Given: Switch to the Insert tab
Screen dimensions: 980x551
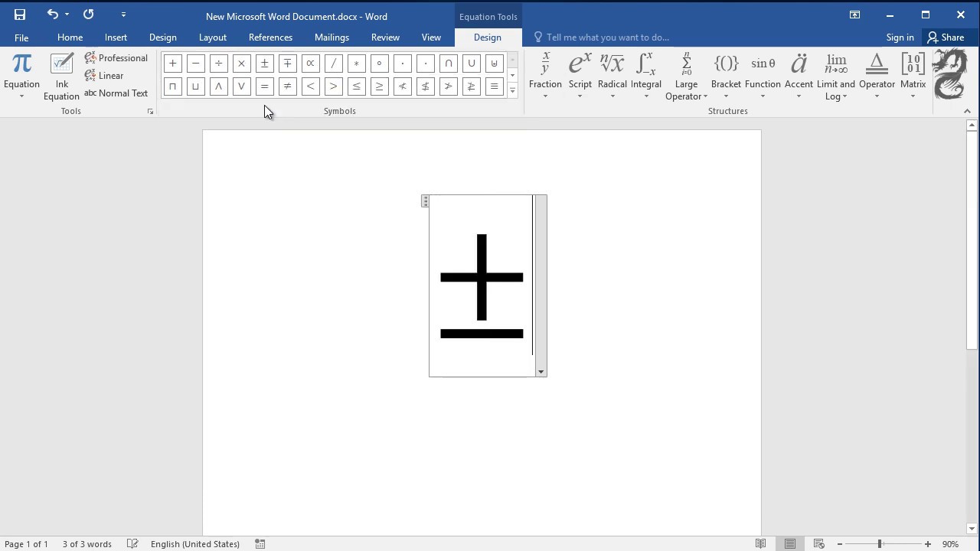Looking at the screenshot, I should pos(116,37).
